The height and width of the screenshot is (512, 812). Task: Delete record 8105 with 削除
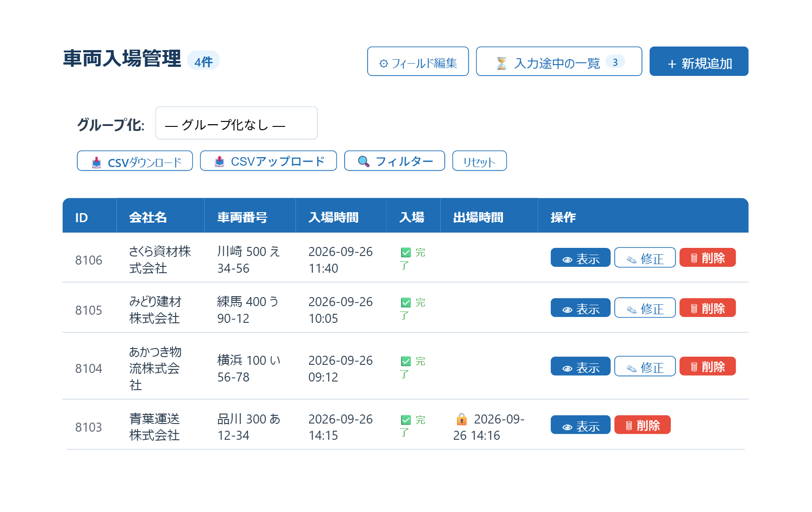click(x=708, y=307)
